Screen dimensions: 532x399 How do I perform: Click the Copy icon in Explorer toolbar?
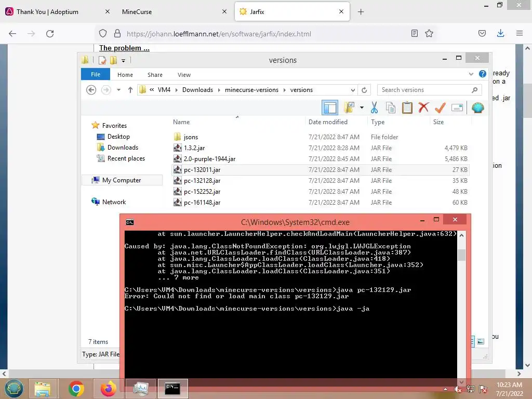coord(391,108)
